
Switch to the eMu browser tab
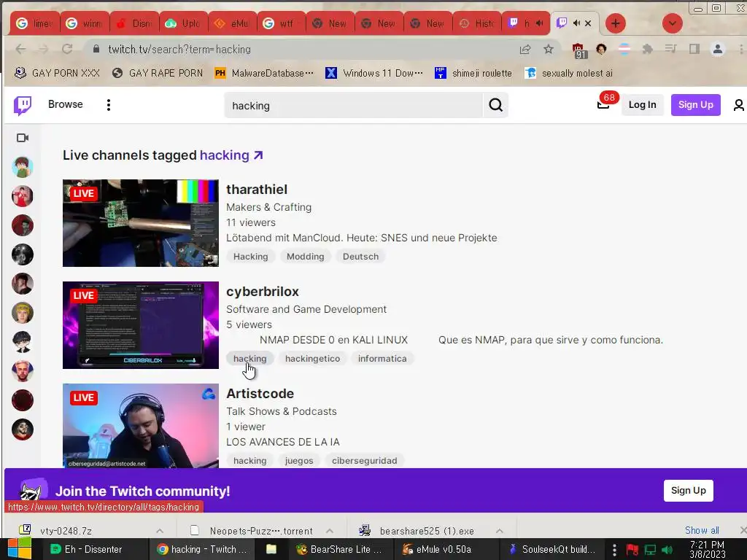pos(232,23)
